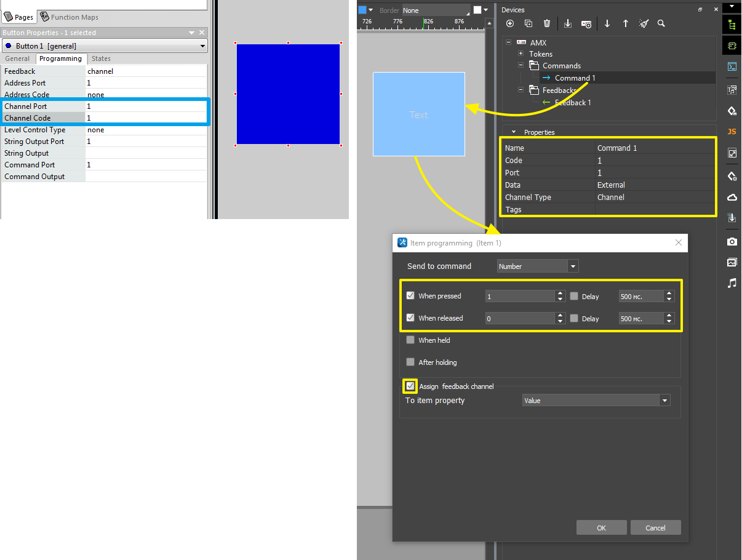Open the To item property Value dropdown
The height and width of the screenshot is (560, 742).
click(x=596, y=401)
